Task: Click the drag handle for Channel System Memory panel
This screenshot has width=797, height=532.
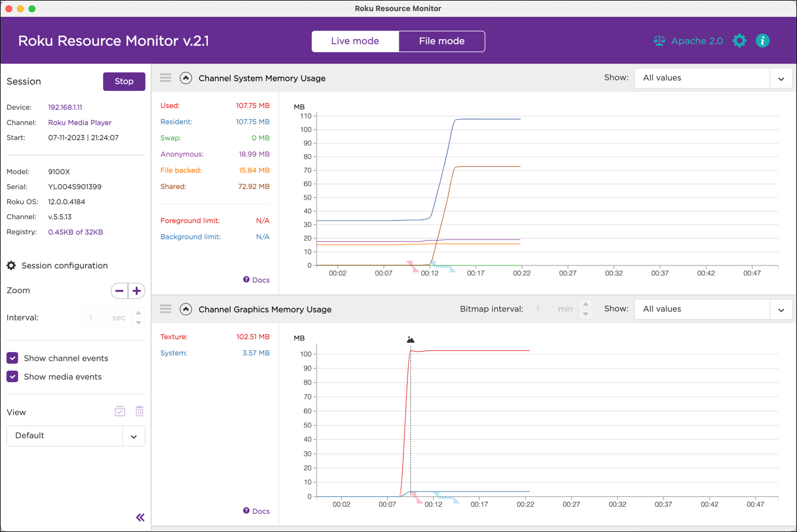Action: coord(166,78)
